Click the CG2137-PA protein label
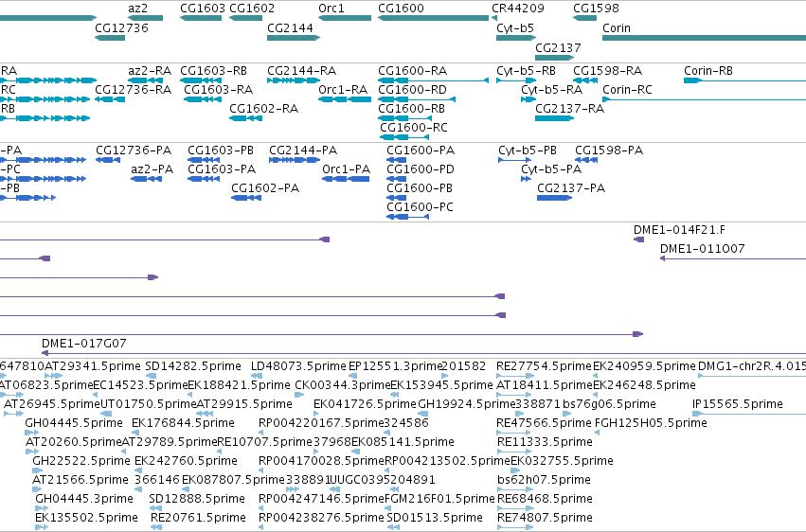806x532 pixels. [571, 188]
